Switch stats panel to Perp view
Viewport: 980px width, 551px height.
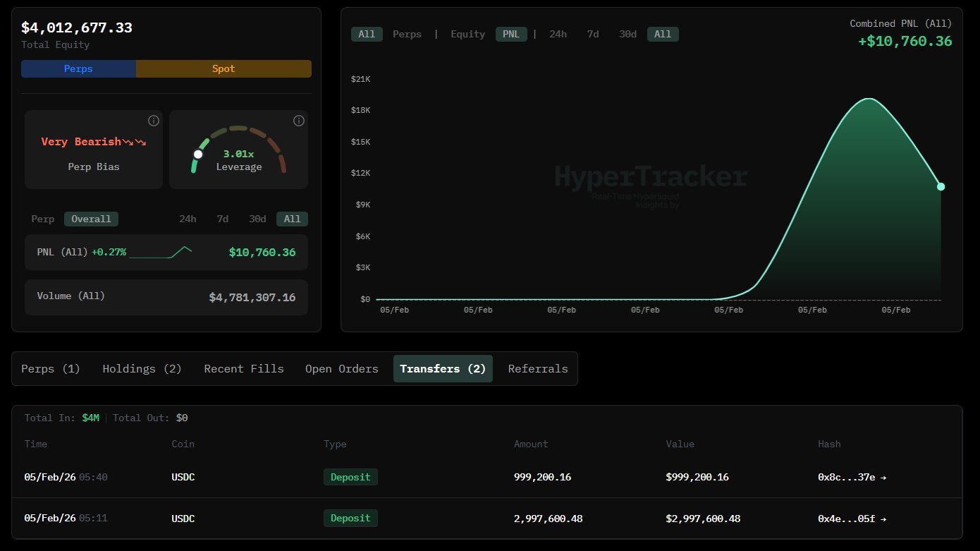43,219
